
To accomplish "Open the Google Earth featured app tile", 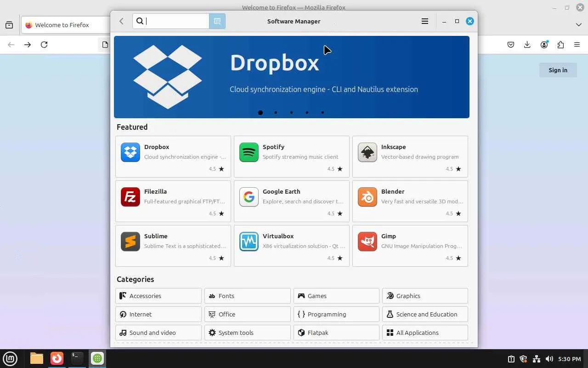I will coord(292,201).
